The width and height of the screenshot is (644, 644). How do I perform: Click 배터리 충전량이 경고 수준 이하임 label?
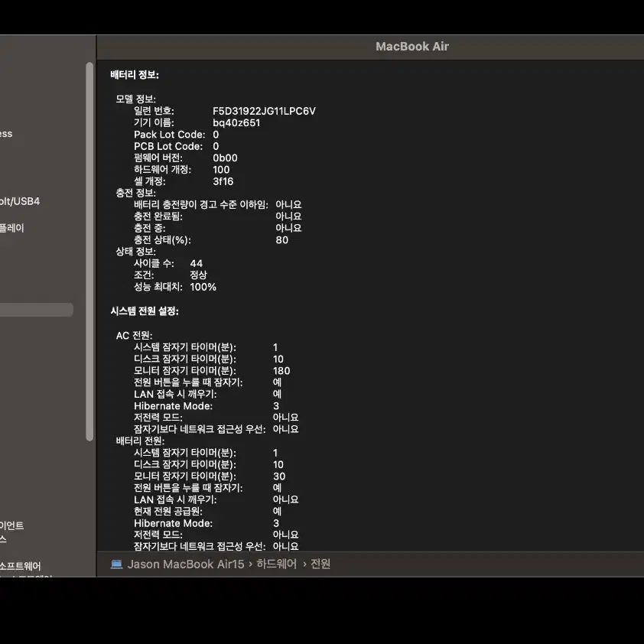[201, 204]
